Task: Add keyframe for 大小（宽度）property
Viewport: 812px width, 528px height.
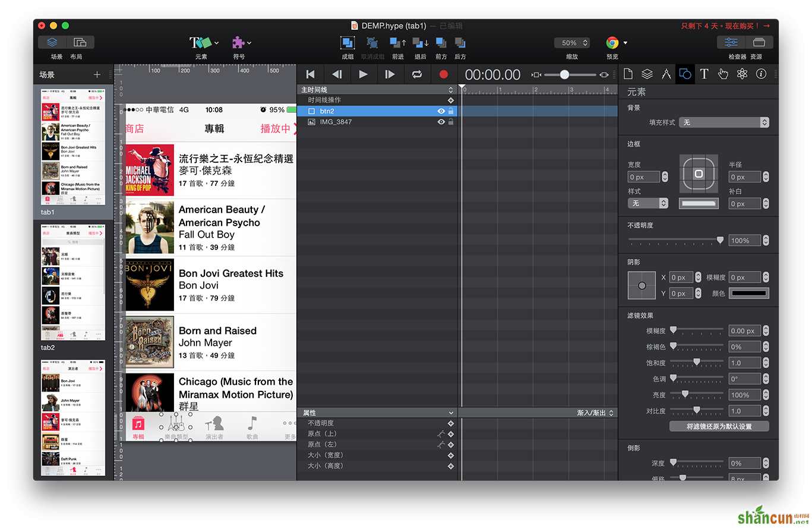Action: 451,456
